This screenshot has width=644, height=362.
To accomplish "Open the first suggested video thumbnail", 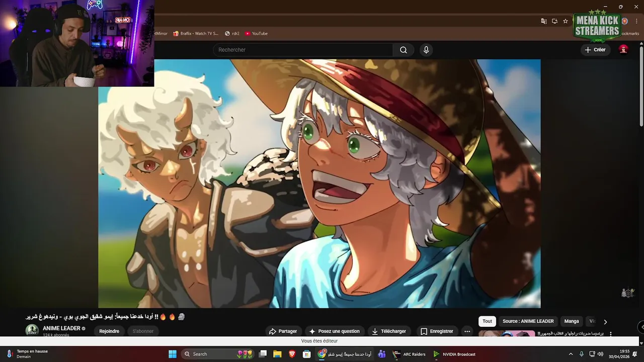I will pos(507,333).
